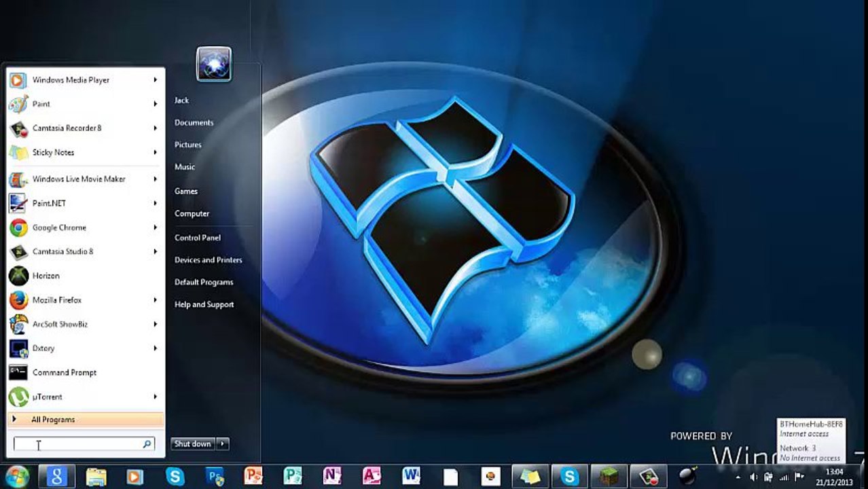Launch PowerPoint from the taskbar

tap(253, 477)
